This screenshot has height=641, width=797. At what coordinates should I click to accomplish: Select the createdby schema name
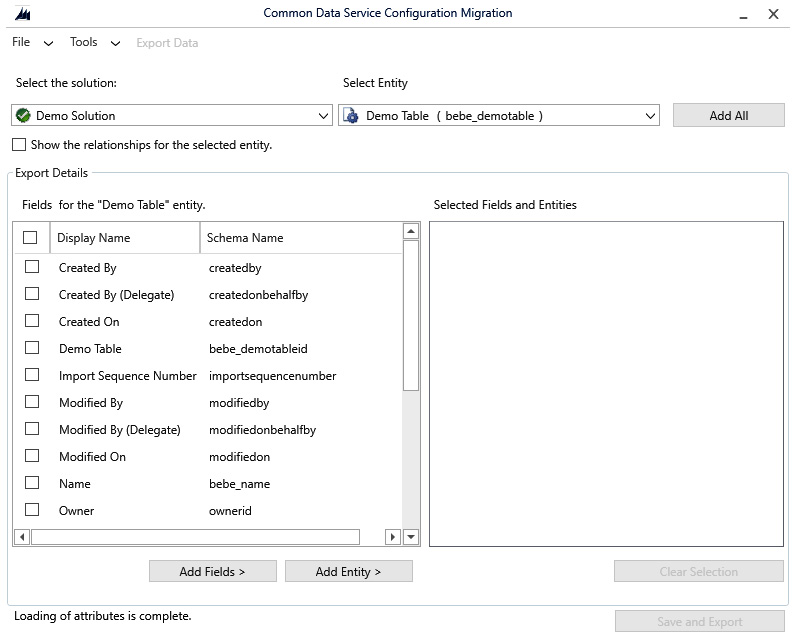(235, 268)
